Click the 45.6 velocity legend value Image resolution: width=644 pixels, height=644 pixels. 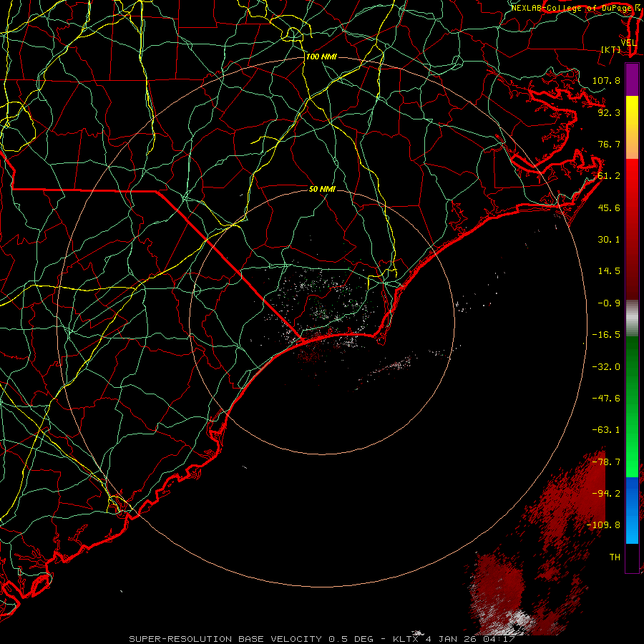[609, 208]
